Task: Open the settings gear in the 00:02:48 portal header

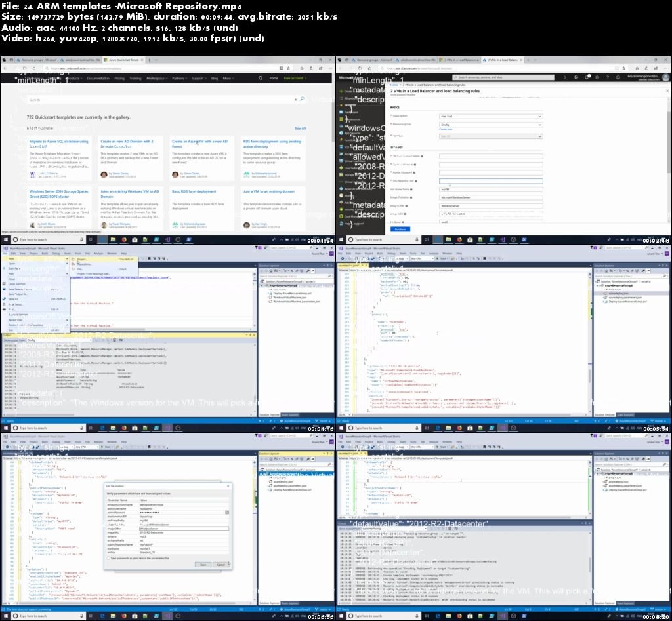Action: click(597, 77)
